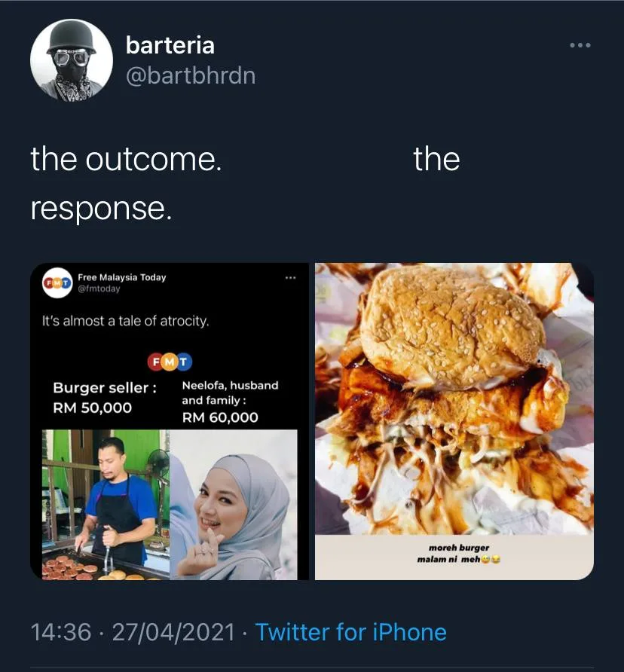Click the 'It's almost a tale of atrocity.' text
This screenshot has height=672, width=624.
tap(125, 321)
